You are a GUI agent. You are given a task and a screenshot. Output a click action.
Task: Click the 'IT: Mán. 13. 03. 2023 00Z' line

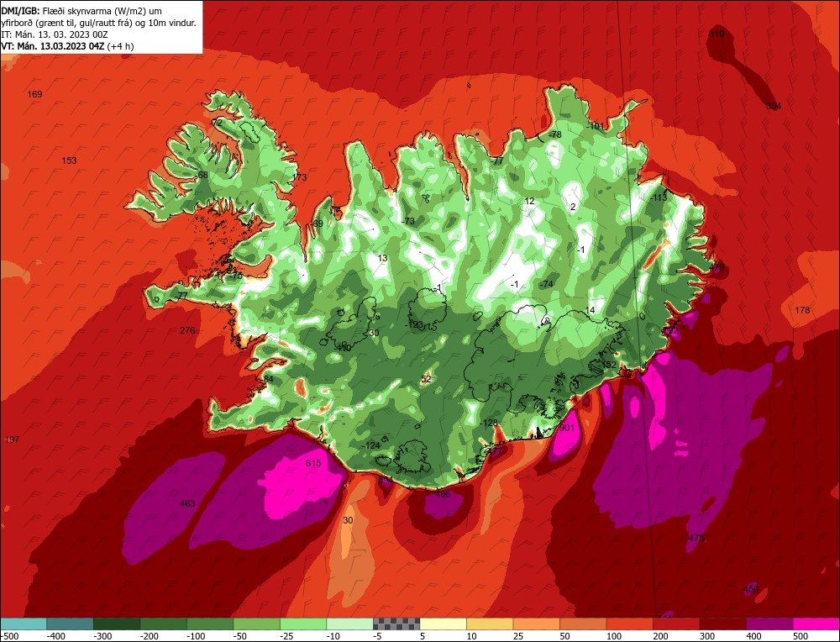55,34
